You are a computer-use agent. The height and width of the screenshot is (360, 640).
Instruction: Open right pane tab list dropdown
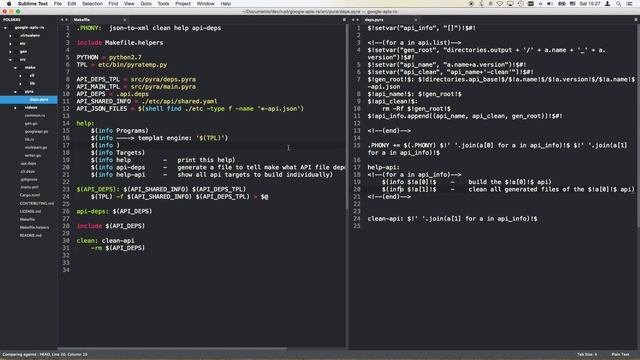pyautogui.click(x=636, y=20)
